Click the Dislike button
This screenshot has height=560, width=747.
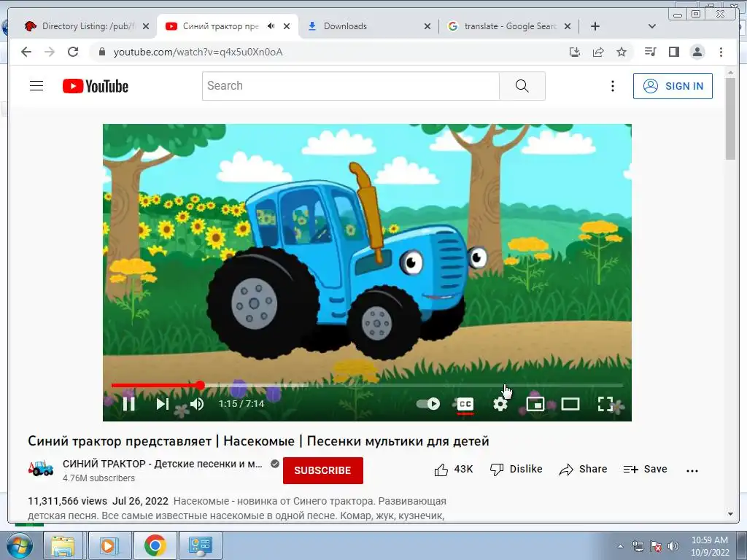coord(516,470)
